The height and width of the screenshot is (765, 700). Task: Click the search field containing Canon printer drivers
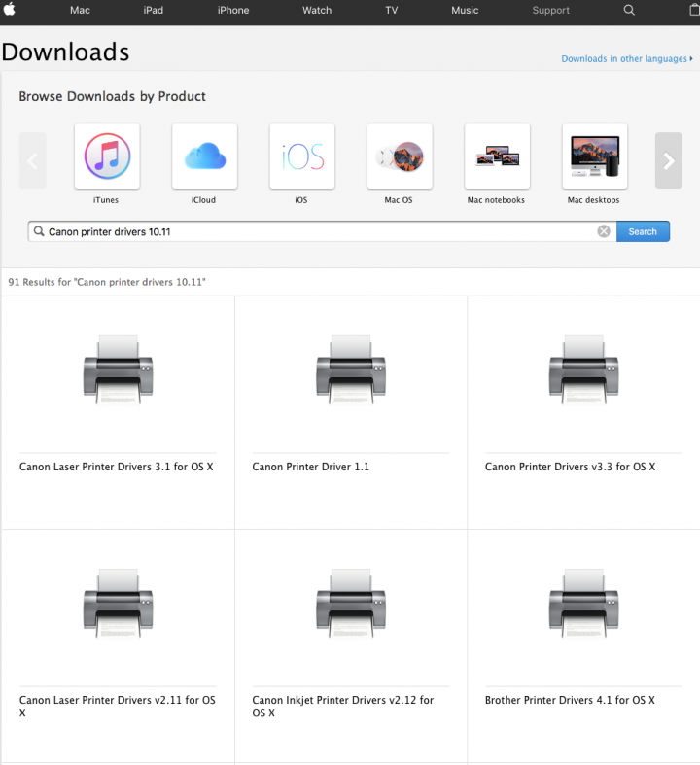click(322, 231)
